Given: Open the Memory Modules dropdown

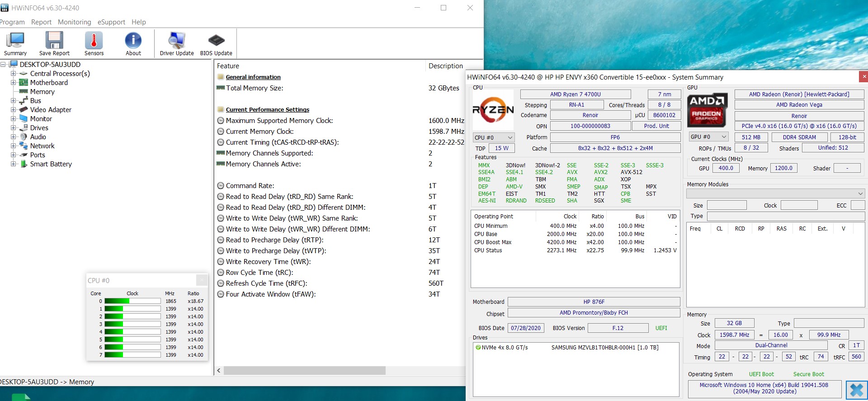Looking at the screenshot, I should 775,193.
